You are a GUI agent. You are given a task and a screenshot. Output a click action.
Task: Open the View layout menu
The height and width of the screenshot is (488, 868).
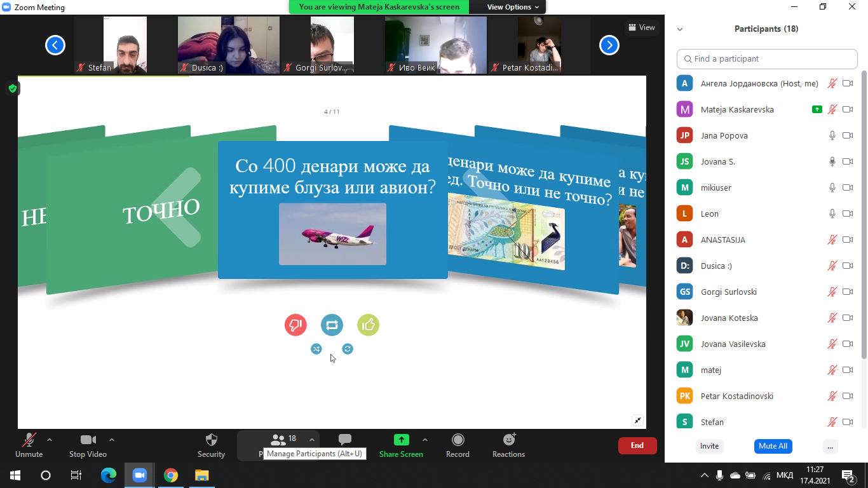[x=641, y=27]
